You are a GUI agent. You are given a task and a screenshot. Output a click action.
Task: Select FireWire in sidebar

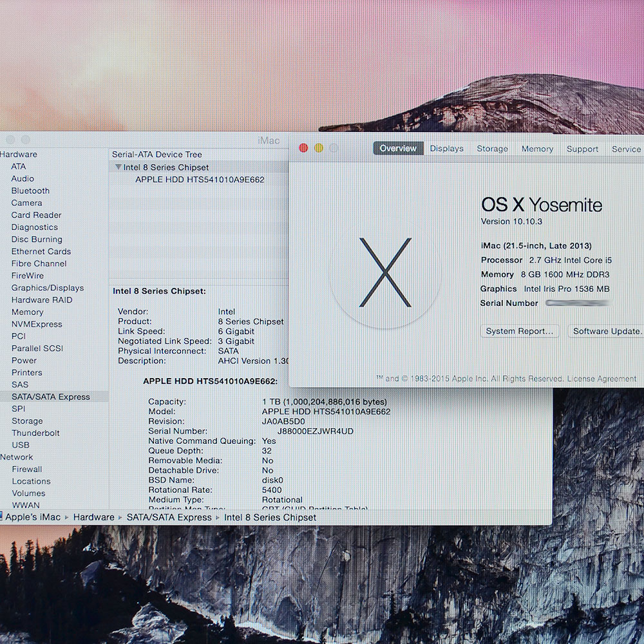(x=28, y=276)
